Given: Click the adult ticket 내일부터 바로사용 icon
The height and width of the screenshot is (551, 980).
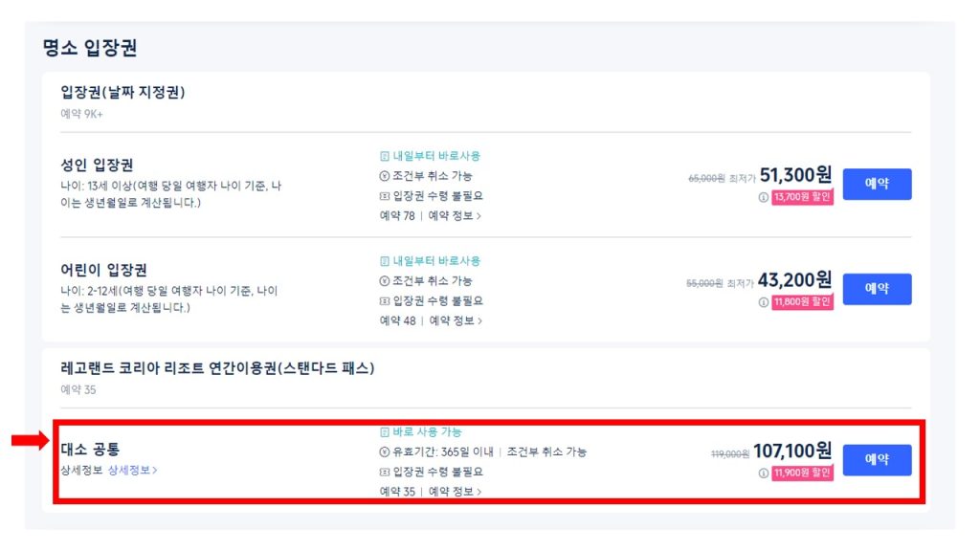Looking at the screenshot, I should pyautogui.click(x=385, y=156).
